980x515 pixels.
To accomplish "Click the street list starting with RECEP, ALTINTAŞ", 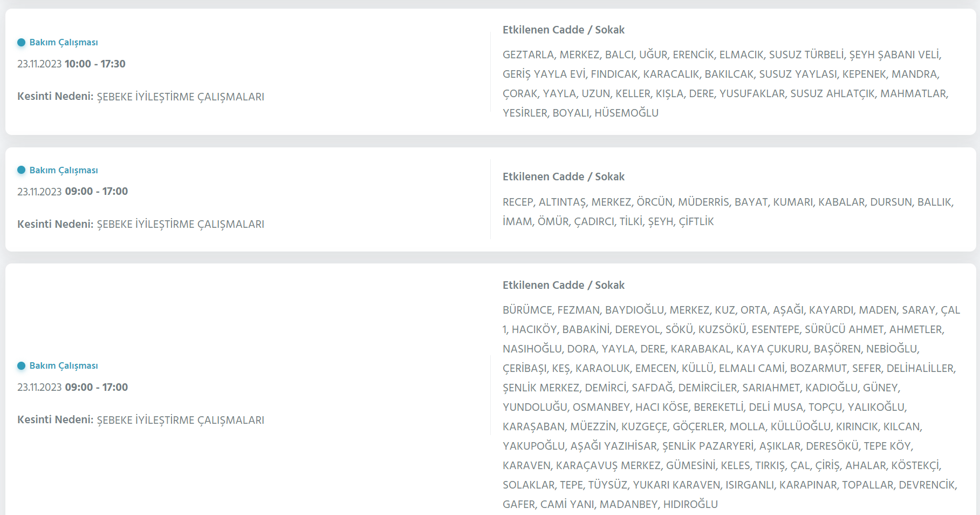I will (x=728, y=212).
